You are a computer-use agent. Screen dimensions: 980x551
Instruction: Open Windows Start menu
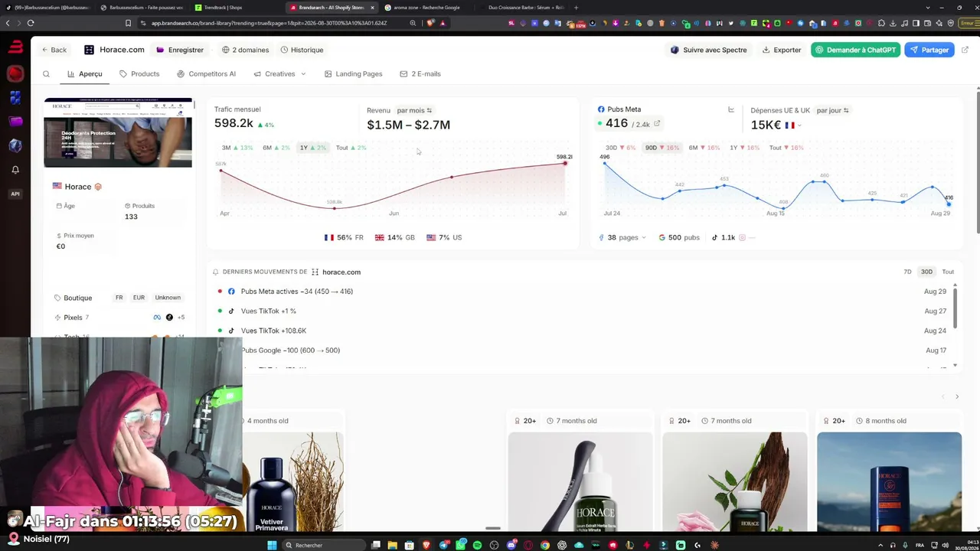click(271, 545)
